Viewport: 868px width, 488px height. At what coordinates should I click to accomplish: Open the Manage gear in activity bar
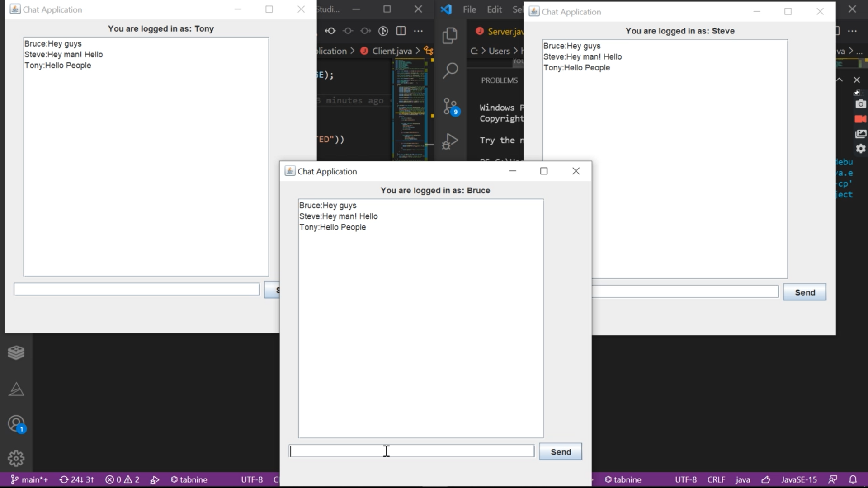pos(16,458)
